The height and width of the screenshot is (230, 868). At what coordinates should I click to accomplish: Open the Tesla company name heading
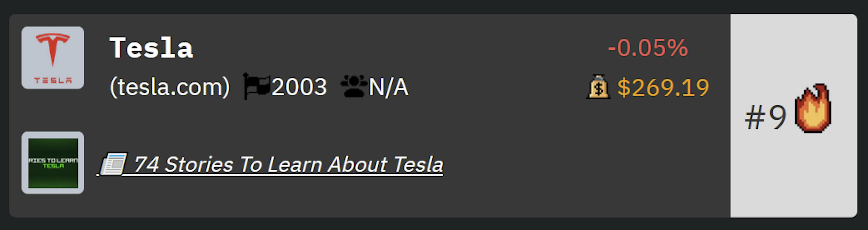pos(152,48)
